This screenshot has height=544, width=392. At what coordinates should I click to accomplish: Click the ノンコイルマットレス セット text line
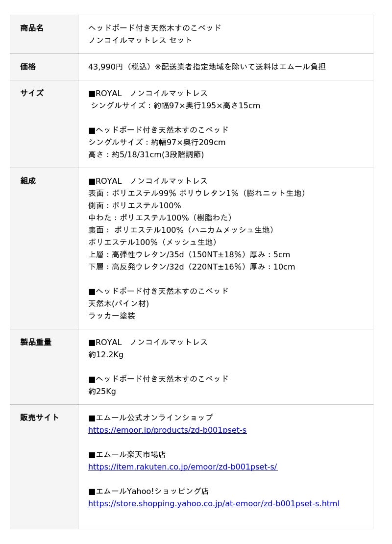(x=140, y=40)
